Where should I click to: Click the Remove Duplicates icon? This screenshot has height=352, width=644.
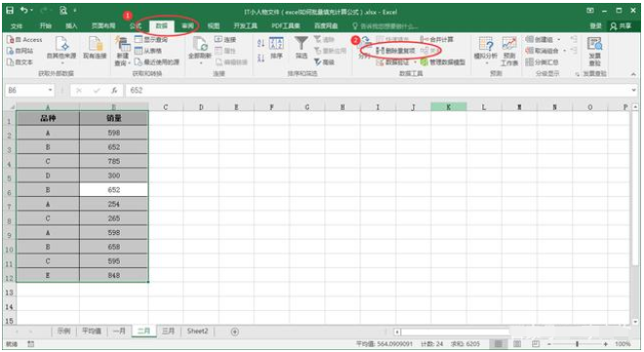(x=380, y=51)
